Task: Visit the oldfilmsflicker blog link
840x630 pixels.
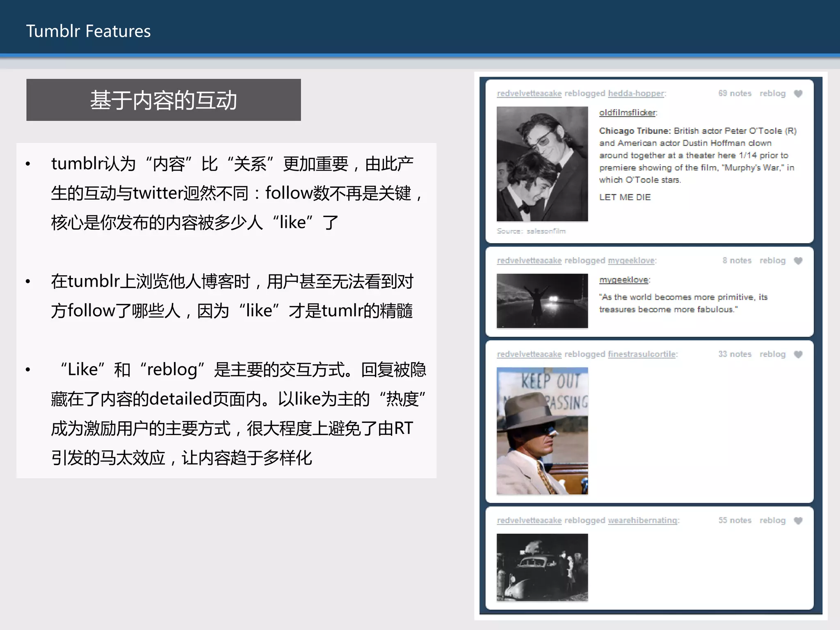Action: 627,112
